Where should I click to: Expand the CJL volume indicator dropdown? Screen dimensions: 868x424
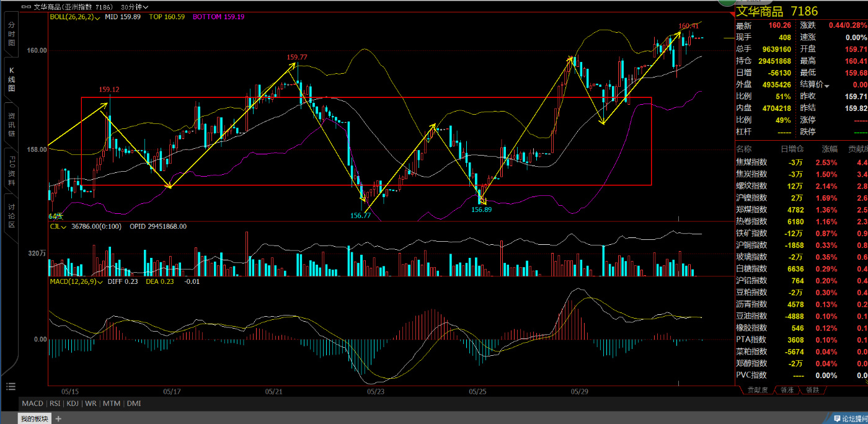coord(65,227)
